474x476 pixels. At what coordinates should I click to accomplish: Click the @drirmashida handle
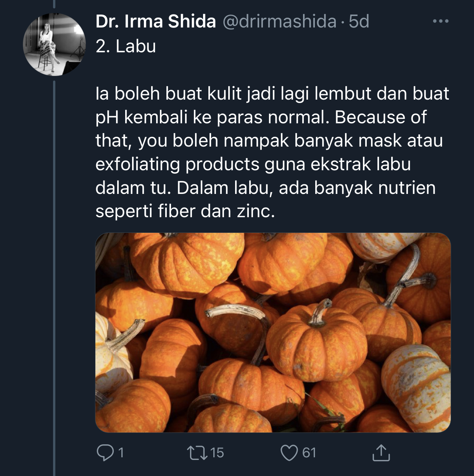coord(279,21)
